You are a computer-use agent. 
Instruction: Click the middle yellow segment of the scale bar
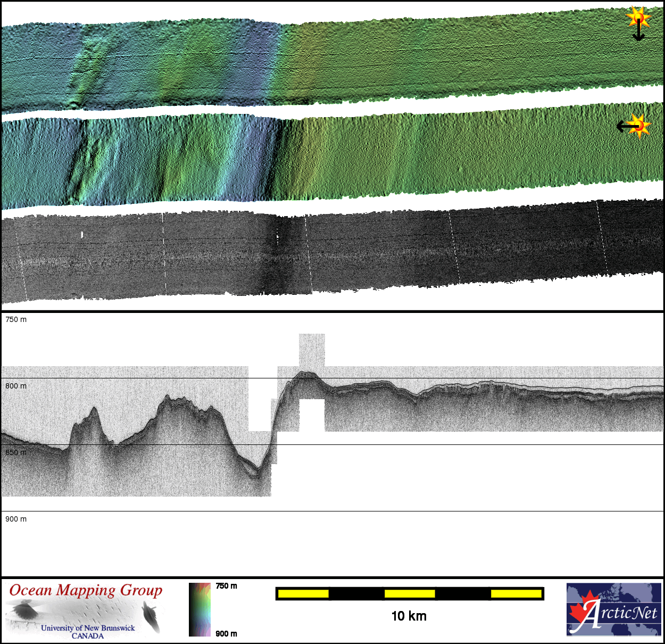tap(410, 593)
